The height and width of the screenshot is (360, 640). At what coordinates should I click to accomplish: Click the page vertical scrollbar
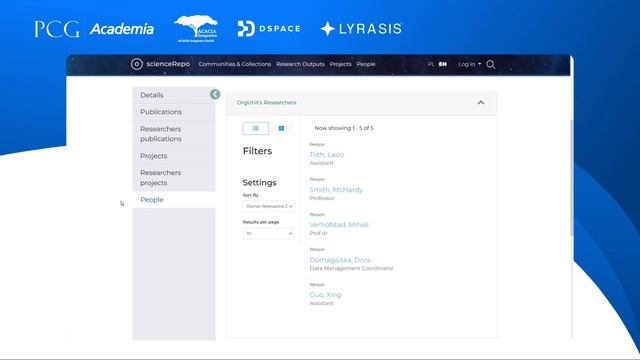click(x=571, y=178)
